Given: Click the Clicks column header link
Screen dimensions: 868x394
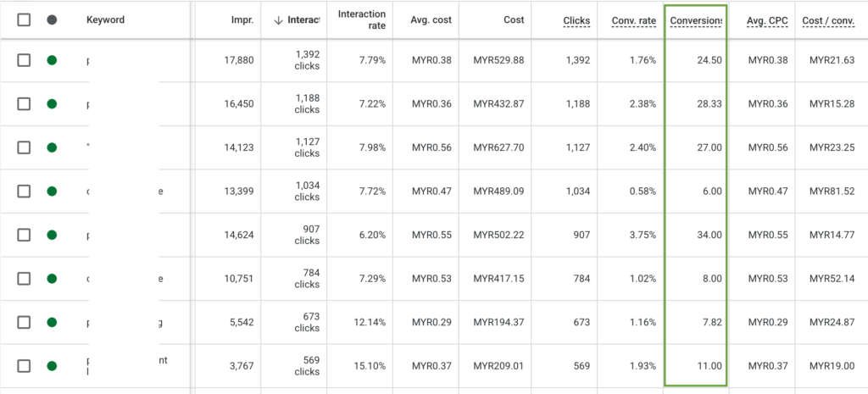Looking at the screenshot, I should (x=576, y=20).
